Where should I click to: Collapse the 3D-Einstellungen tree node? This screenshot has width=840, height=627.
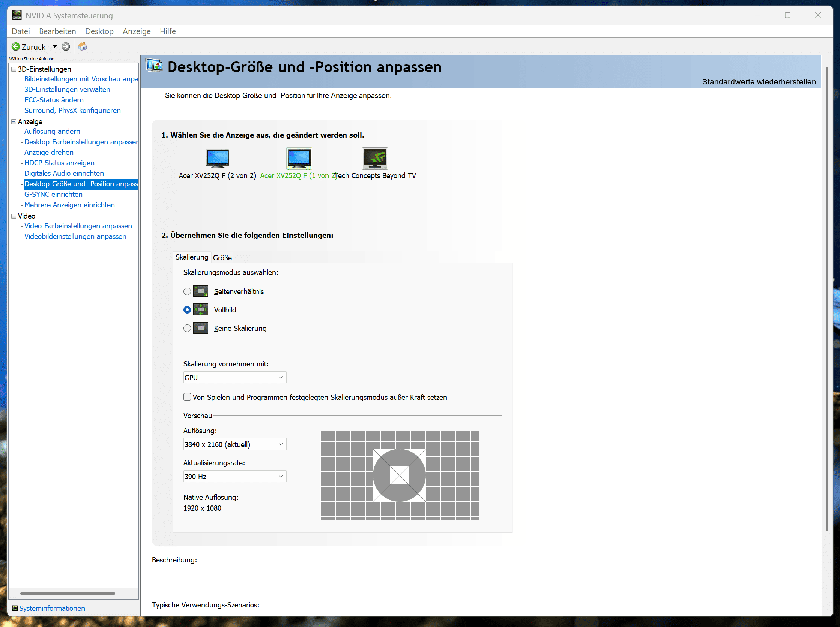(x=14, y=69)
